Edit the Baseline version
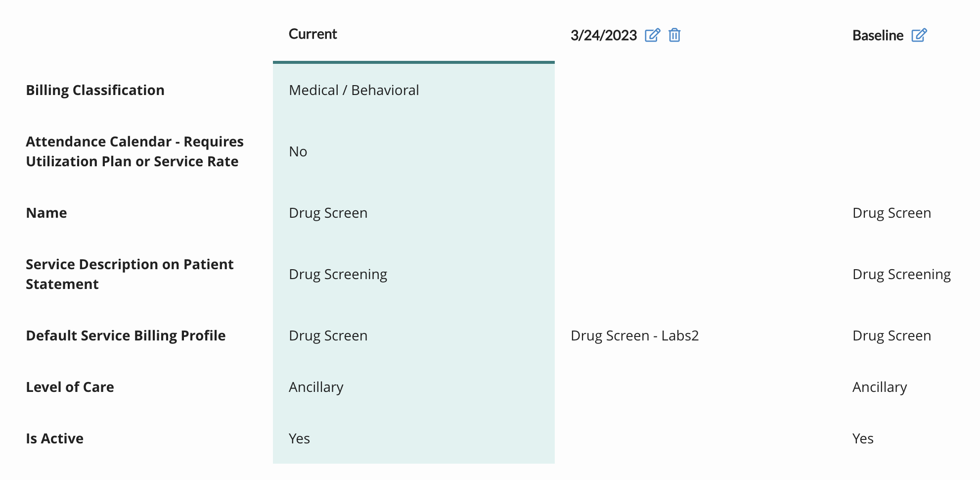The height and width of the screenshot is (480, 980). pyautogui.click(x=919, y=35)
